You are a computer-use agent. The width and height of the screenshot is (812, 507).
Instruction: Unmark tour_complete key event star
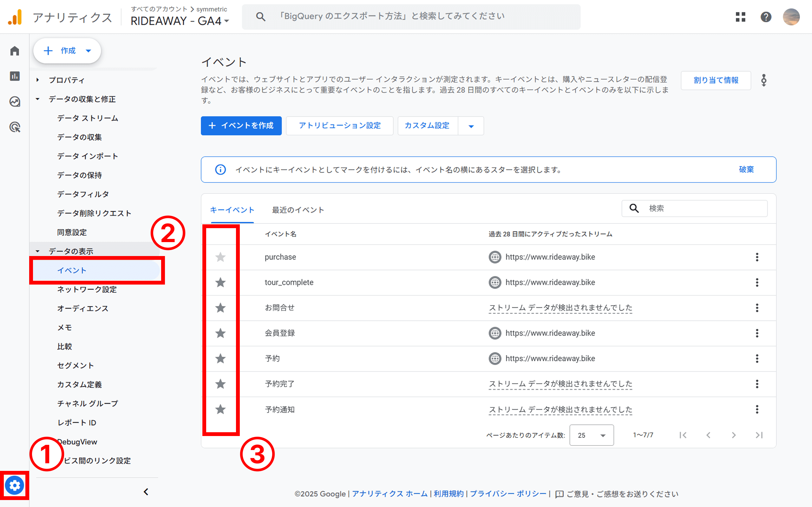pos(220,282)
